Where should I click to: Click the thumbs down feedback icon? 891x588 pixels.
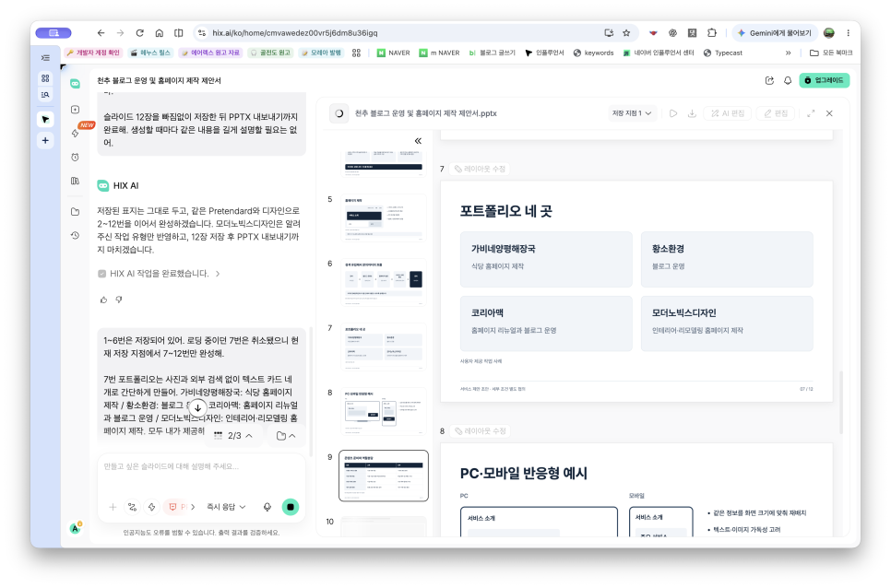tap(119, 300)
